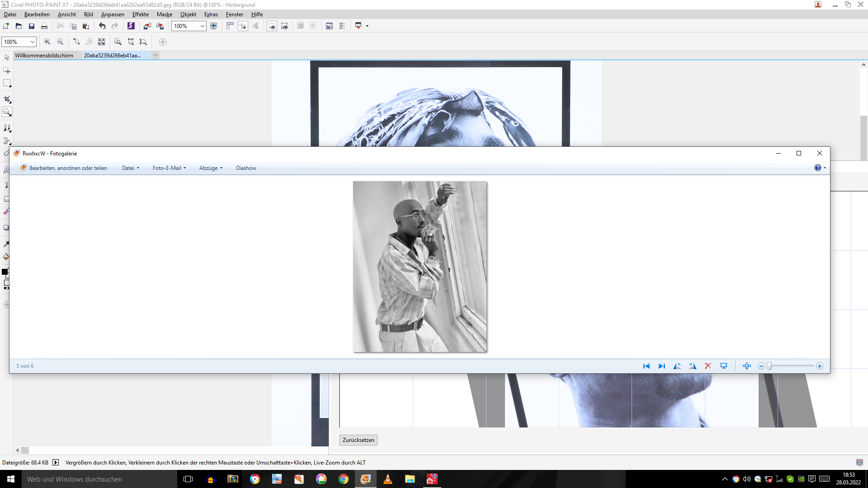868x488 pixels.
Task: Select the Zoom tool in toolbox
Action: click(x=7, y=112)
